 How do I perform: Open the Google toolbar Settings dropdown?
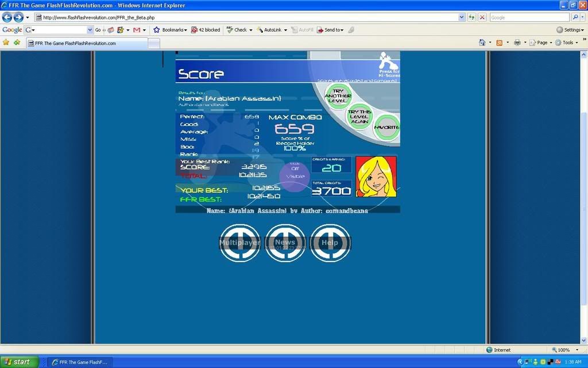pyautogui.click(x=570, y=30)
